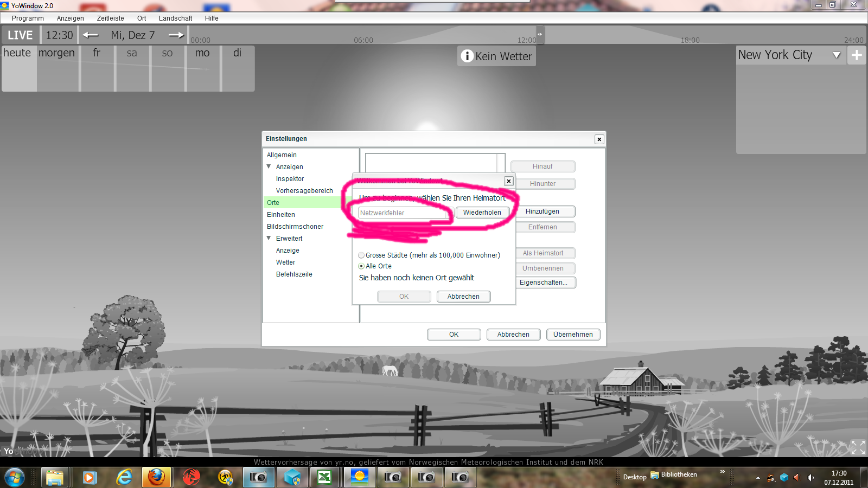Collapse the Anzeigen tree node triangle
This screenshot has height=488, width=868.
pos(269,166)
